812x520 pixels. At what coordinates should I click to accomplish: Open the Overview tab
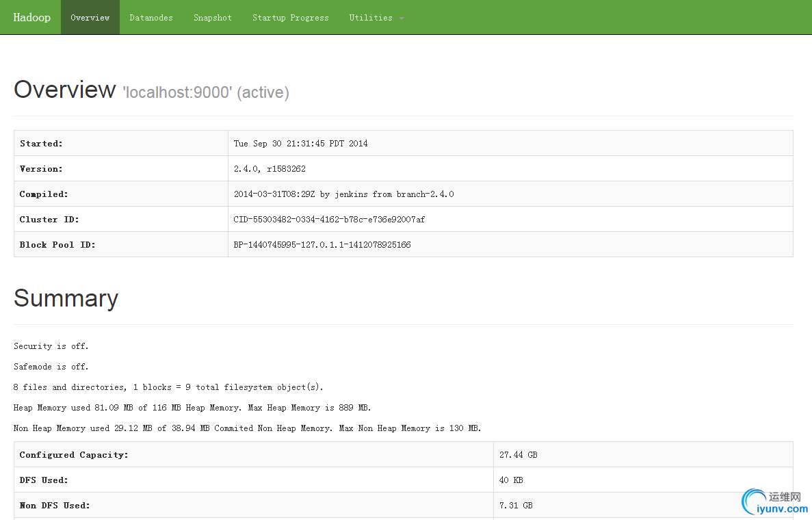pos(90,18)
